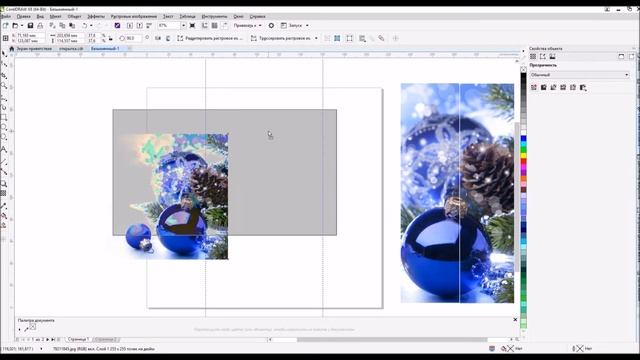Select the Eyedropper tool in toolbox
Image resolution: width=640 pixels, height=360 pixels.
pyautogui.click(x=4, y=205)
